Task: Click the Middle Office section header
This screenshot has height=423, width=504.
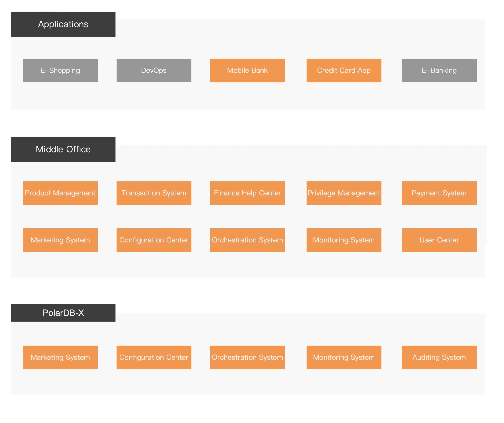Action: click(x=63, y=149)
